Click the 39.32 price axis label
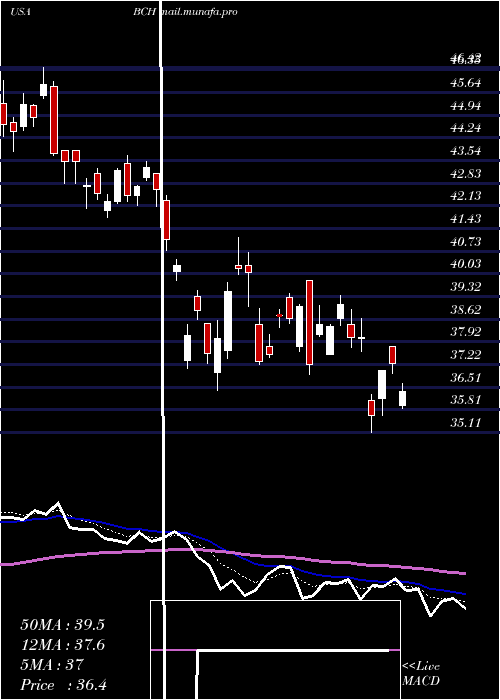The width and height of the screenshot is (500, 700). [x=466, y=287]
